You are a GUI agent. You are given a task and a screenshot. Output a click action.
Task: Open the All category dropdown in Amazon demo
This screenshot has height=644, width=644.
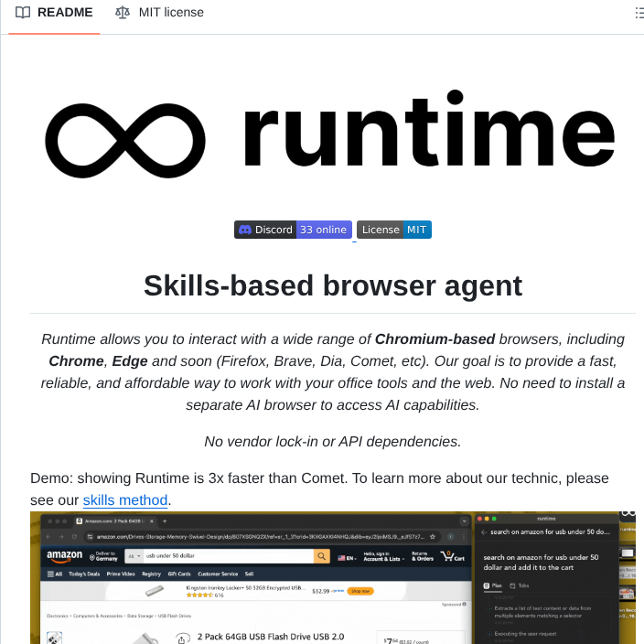click(134, 556)
